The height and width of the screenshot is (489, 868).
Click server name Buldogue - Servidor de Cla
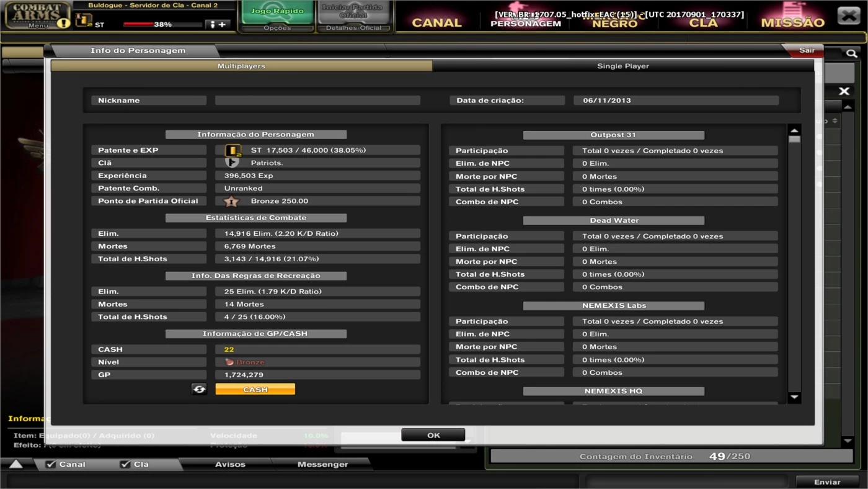[153, 5]
